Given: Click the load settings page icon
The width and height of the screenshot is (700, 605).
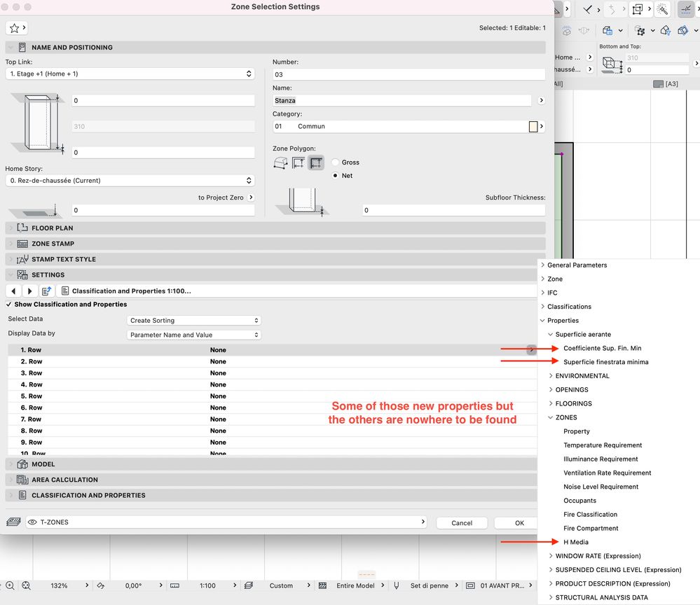Looking at the screenshot, I should click(x=47, y=291).
